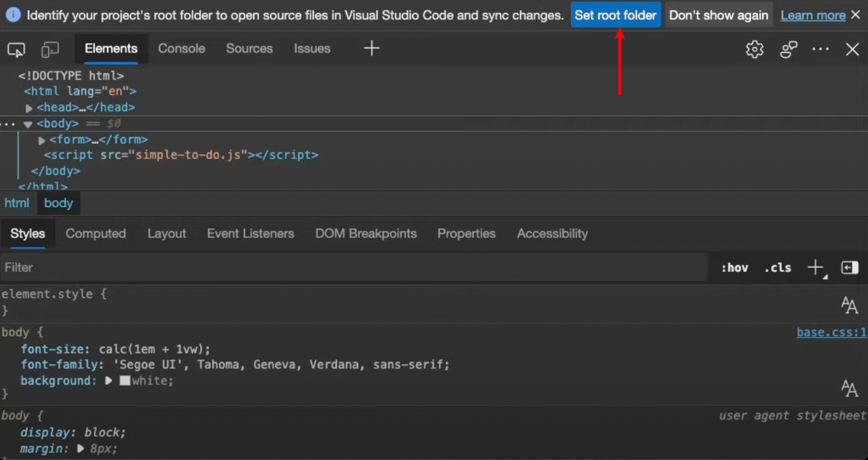Select the Computed pane tab
Image resolution: width=868 pixels, height=460 pixels.
click(96, 233)
